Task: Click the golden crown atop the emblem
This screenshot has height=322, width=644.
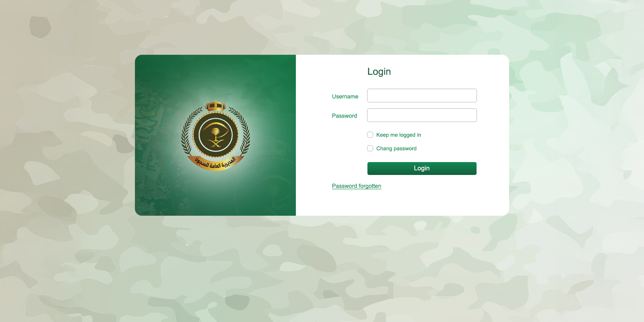Action: 215,106
